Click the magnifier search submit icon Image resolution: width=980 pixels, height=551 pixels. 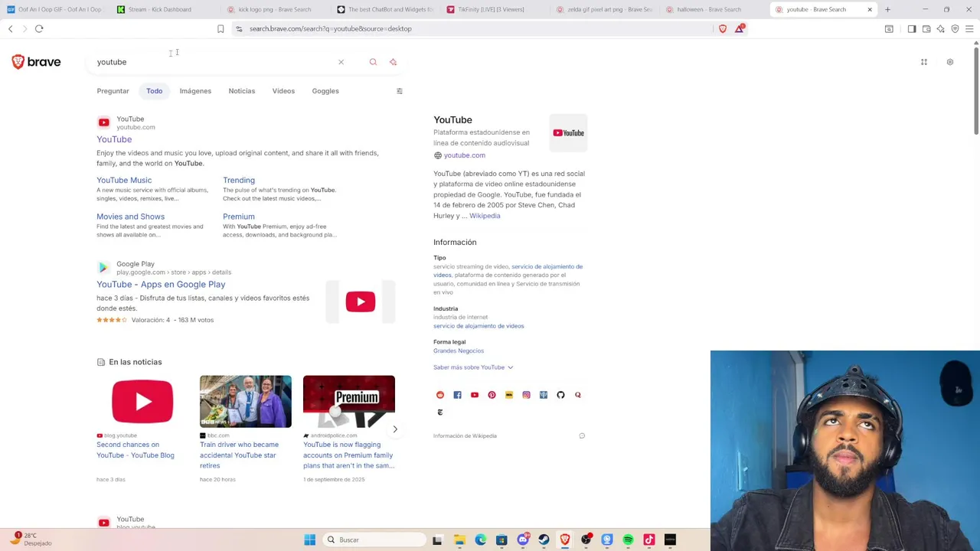(x=373, y=62)
